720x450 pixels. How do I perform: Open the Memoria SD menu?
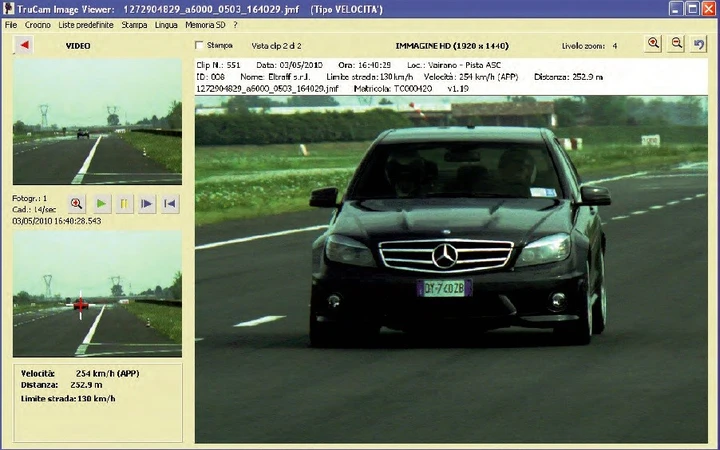click(205, 25)
